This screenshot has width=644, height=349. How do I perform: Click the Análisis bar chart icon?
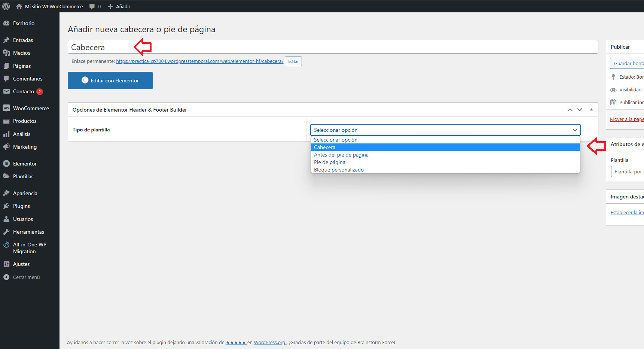pos(6,134)
